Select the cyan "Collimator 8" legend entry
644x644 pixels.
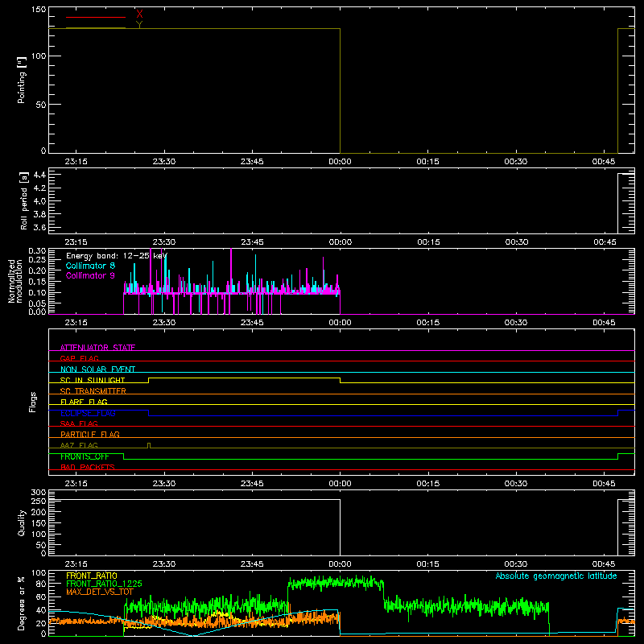tap(90, 266)
